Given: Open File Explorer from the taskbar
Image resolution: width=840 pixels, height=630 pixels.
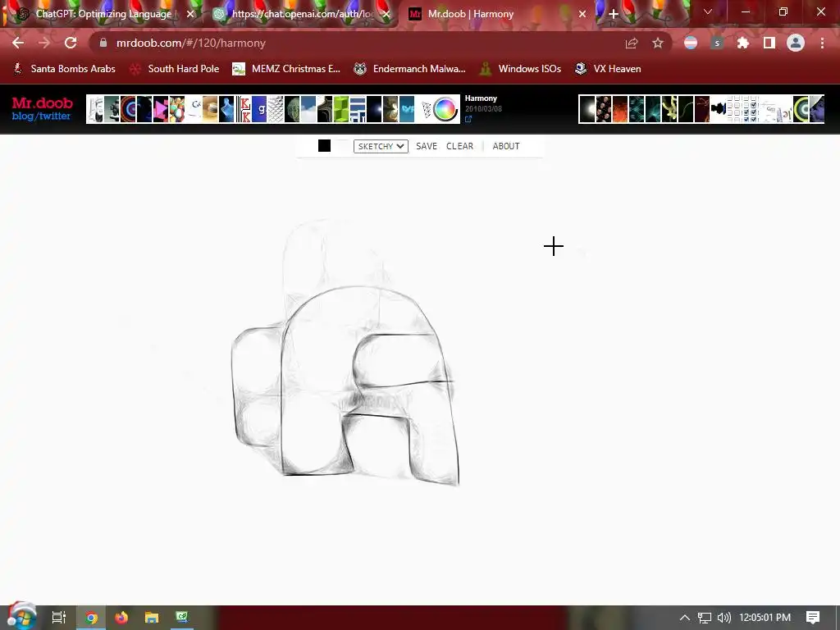Looking at the screenshot, I should click(152, 618).
